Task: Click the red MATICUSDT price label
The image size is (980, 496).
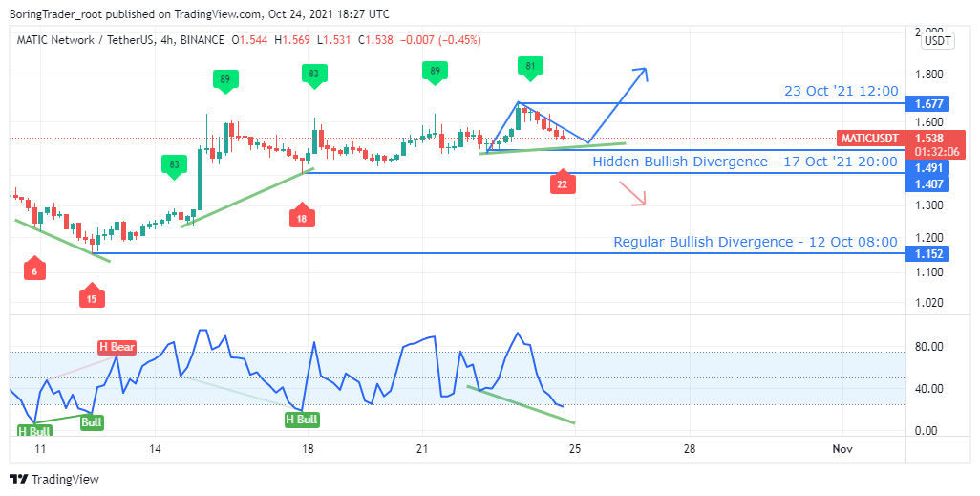Action: (869, 139)
